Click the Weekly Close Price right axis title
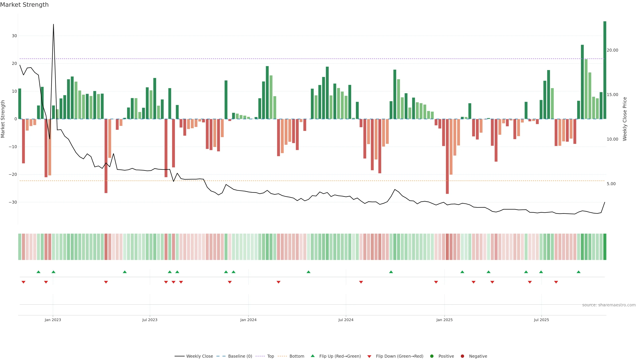 pyautogui.click(x=625, y=119)
